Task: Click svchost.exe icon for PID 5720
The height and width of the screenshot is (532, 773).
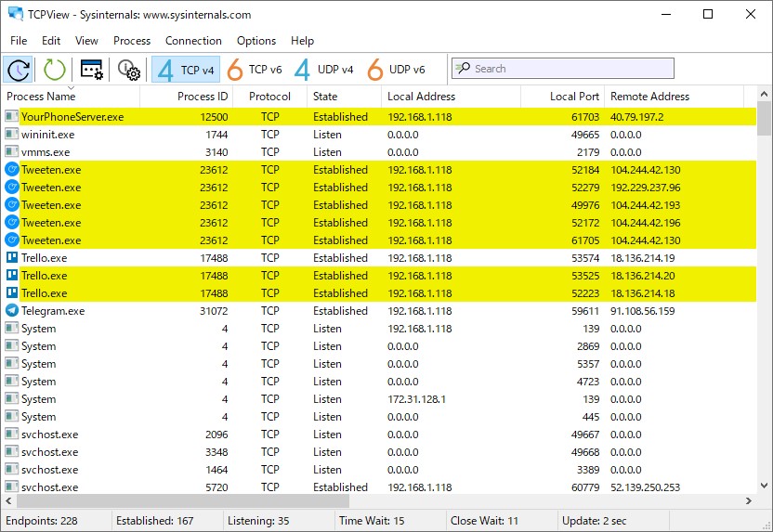Action: (x=11, y=487)
